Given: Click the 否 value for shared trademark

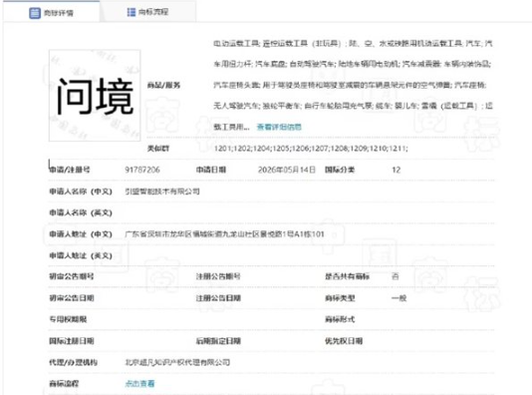Looking at the screenshot, I should pos(396,276).
